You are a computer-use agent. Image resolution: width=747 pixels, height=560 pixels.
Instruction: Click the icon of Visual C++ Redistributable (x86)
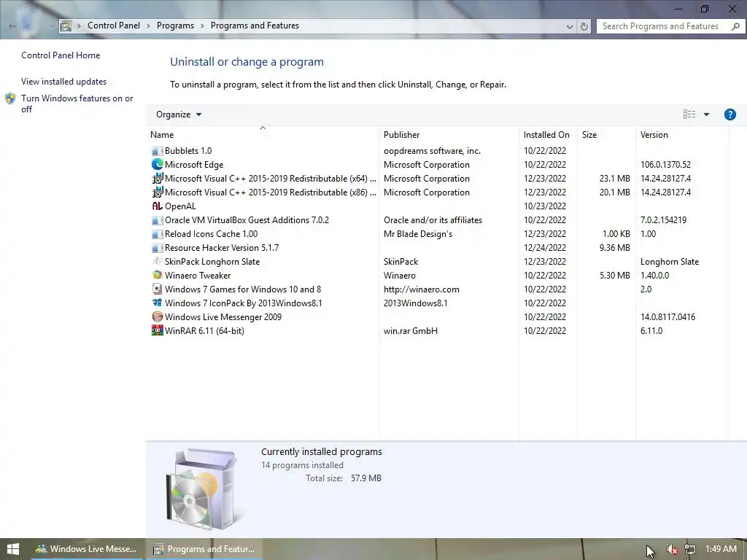click(x=158, y=192)
